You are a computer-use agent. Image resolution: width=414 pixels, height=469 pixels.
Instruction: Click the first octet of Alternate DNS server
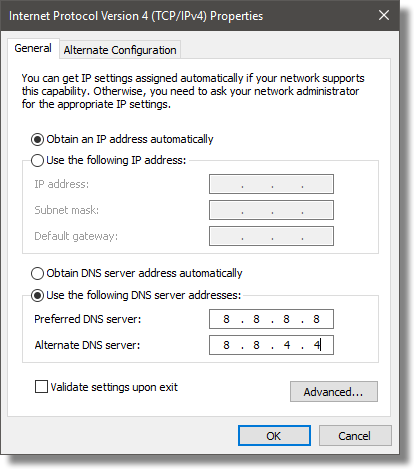[226, 345]
